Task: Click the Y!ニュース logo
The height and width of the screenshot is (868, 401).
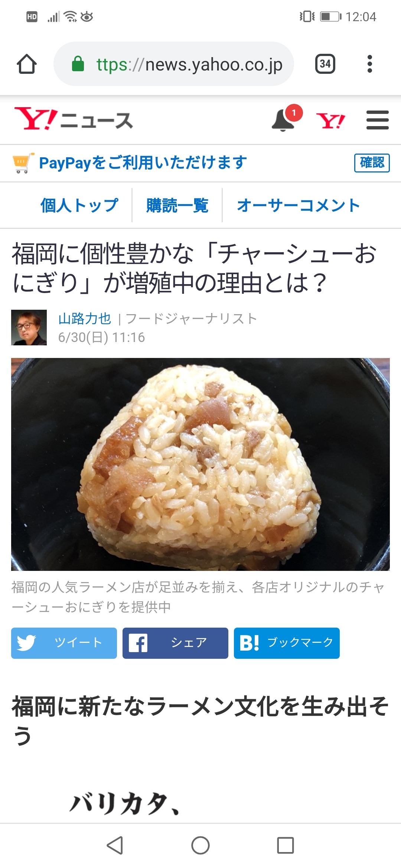Action: pyautogui.click(x=74, y=119)
